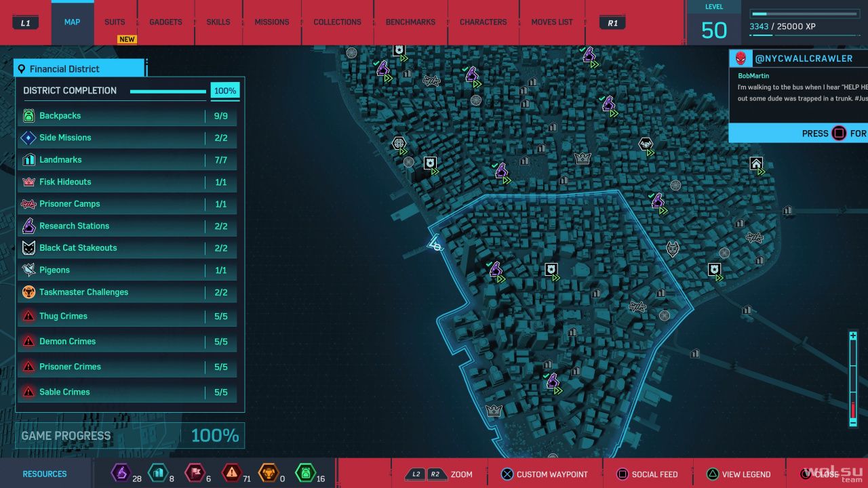Open the Moves List tab
The width and height of the screenshot is (868, 488).
click(552, 22)
